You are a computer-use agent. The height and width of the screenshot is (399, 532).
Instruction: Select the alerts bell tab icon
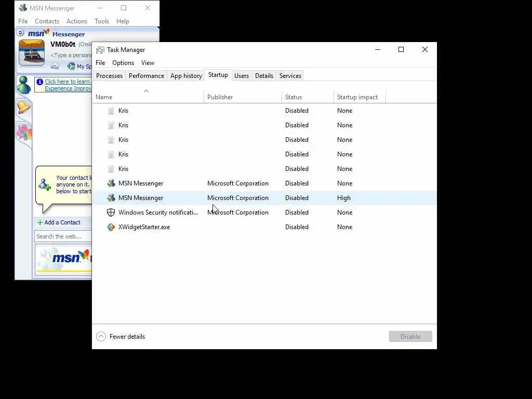[x=24, y=108]
